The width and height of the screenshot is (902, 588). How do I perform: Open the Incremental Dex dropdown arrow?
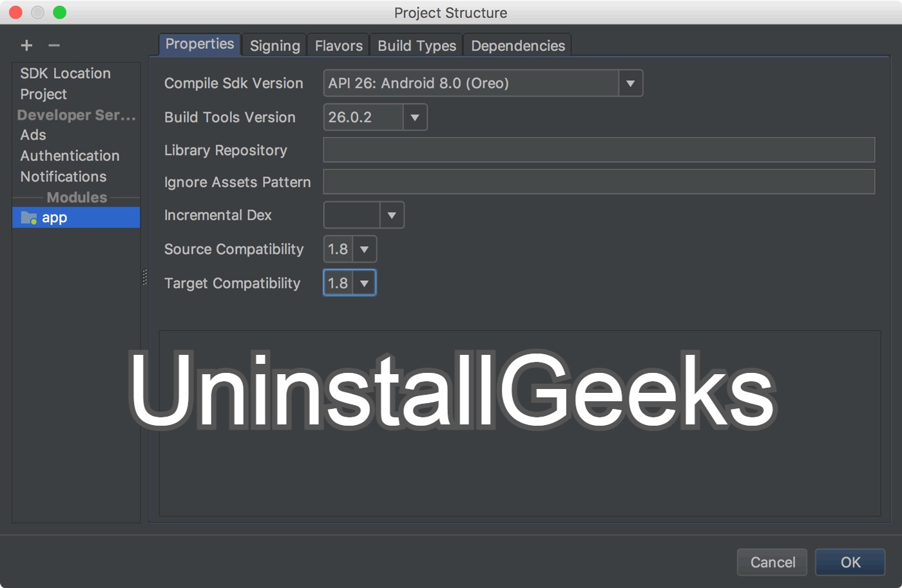click(x=392, y=215)
